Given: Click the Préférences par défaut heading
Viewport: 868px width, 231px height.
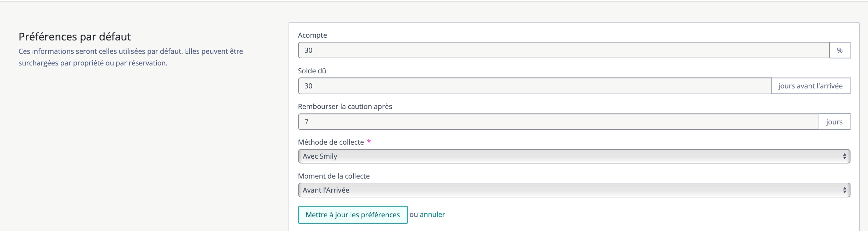Looking at the screenshot, I should point(75,37).
